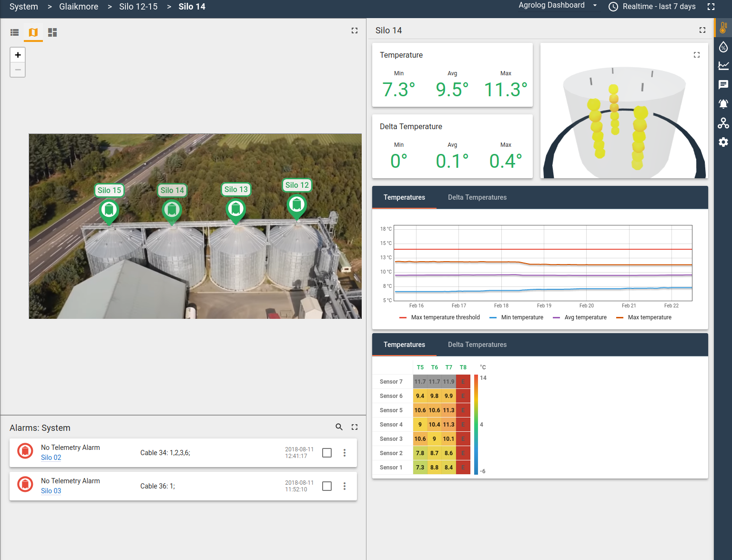Open Realtime last 7 days time selector
732x560 pixels.
[x=652, y=7]
